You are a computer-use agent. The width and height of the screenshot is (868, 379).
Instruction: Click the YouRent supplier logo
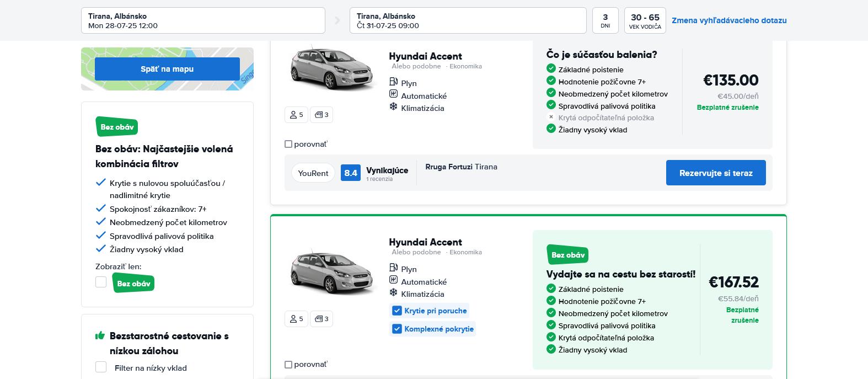click(313, 173)
